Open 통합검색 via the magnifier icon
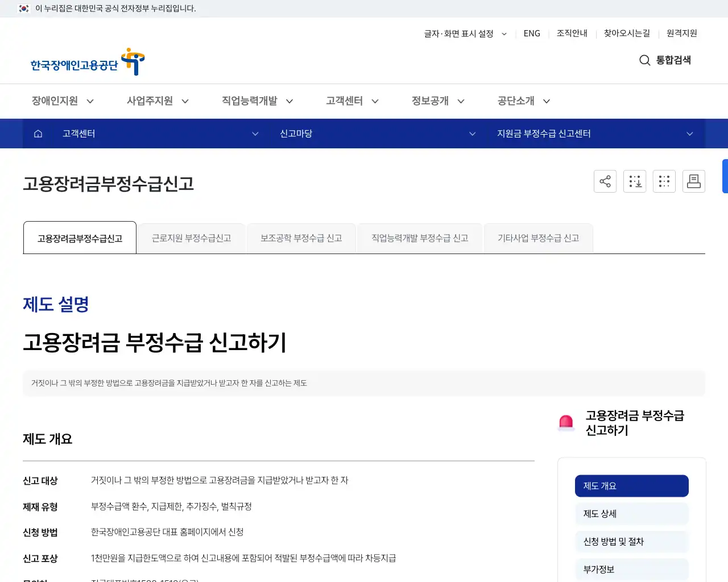 (x=644, y=60)
